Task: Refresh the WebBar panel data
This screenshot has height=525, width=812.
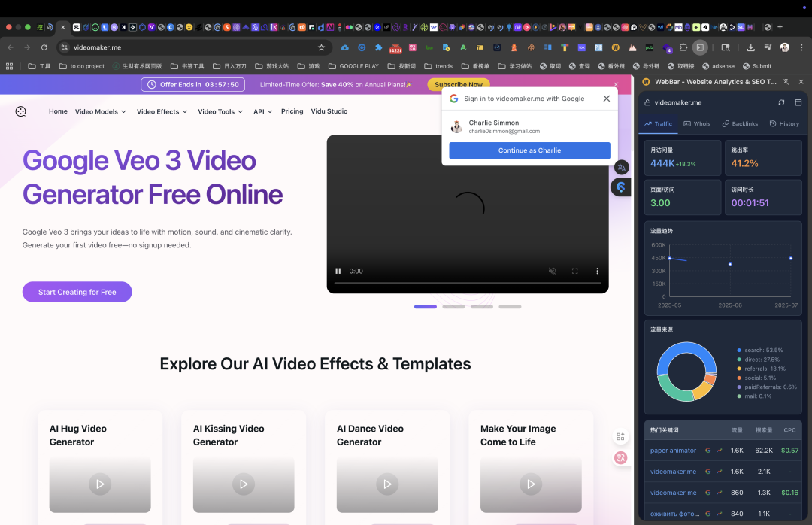Action: 781,102
